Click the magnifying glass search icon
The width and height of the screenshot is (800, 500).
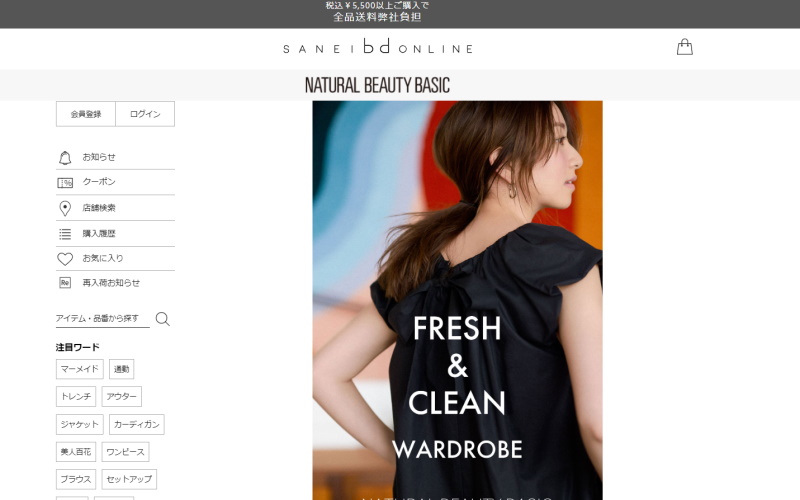coord(162,319)
